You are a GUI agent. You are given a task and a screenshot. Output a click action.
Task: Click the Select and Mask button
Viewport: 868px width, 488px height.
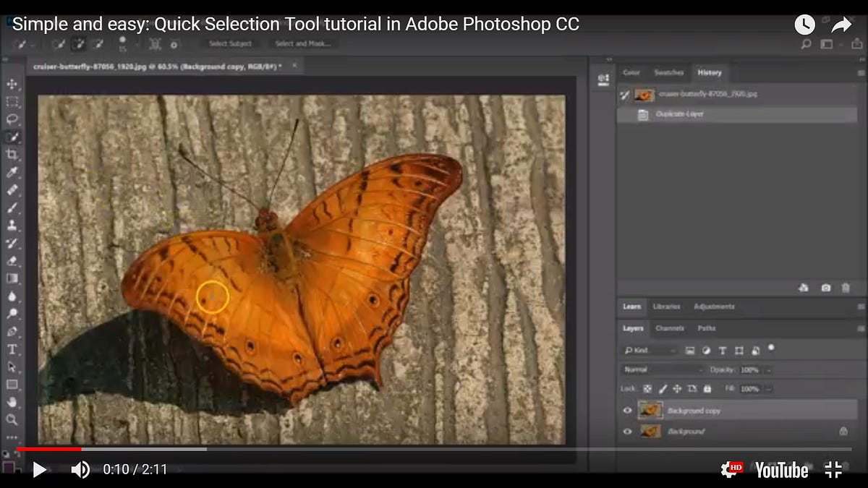click(303, 44)
